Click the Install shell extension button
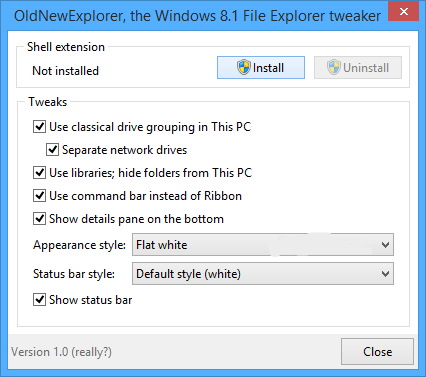426x377 pixels. click(261, 68)
